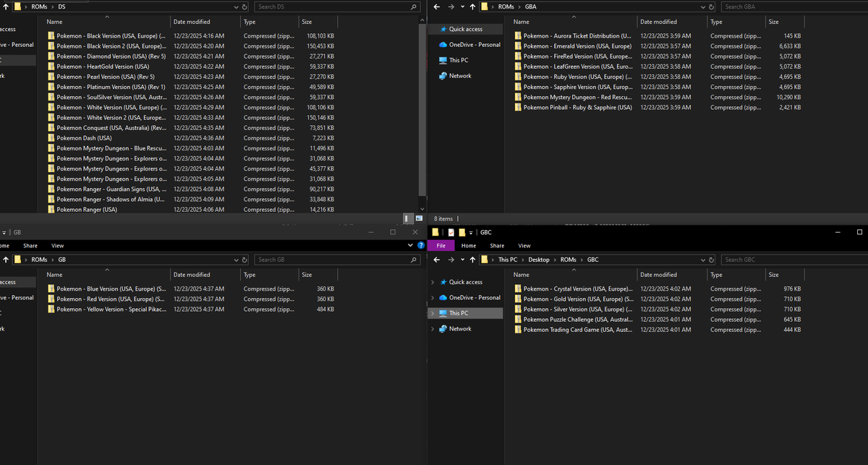
Task: Sort DS files by Date modified column
Action: pyautogui.click(x=205, y=22)
